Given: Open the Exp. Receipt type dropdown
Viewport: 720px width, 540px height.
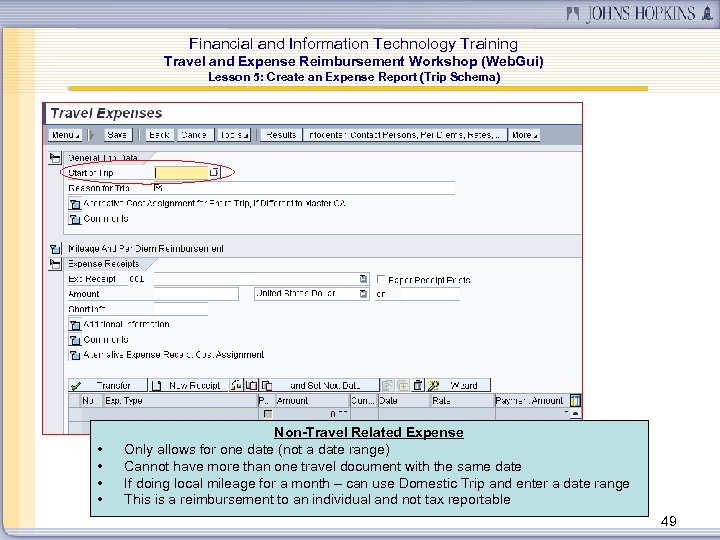Looking at the screenshot, I should [x=363, y=279].
